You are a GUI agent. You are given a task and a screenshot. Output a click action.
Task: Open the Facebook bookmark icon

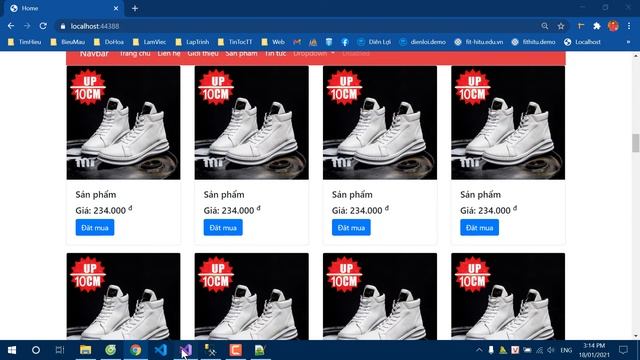click(345, 42)
